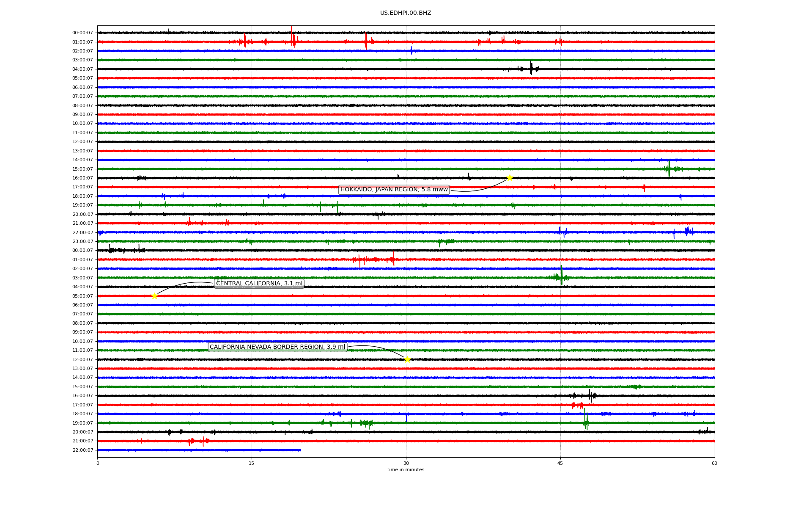Click the x-axis tick label 15
Image resolution: width=812 pixels, height=508 pixels.
[x=252, y=463]
